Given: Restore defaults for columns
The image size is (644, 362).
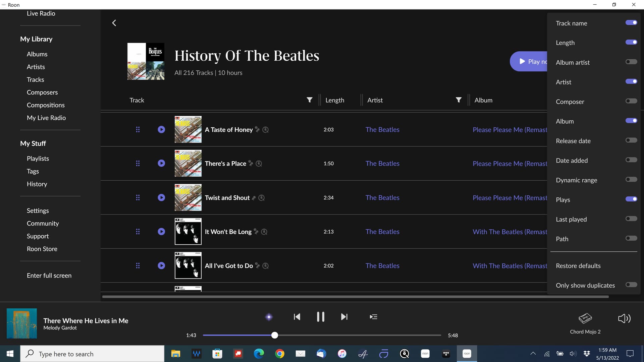Looking at the screenshot, I should 578,265.
